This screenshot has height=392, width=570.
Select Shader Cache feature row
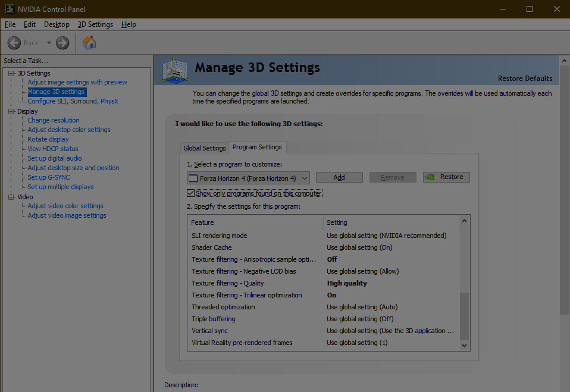pos(324,247)
